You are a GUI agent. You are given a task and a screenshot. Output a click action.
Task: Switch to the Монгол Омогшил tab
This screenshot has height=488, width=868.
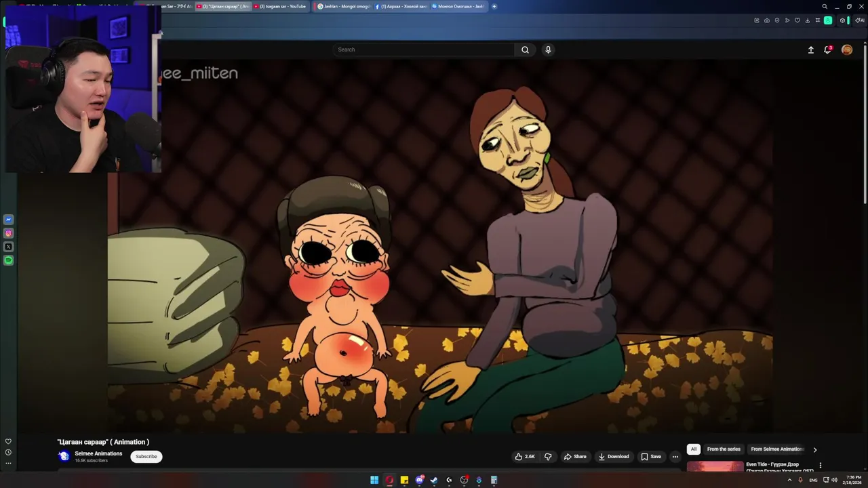pos(458,6)
